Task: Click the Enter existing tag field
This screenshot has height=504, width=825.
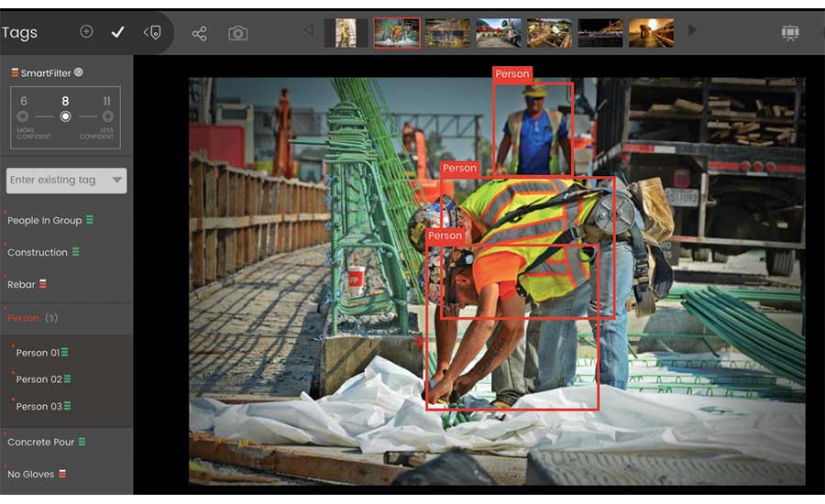Action: coord(66,181)
